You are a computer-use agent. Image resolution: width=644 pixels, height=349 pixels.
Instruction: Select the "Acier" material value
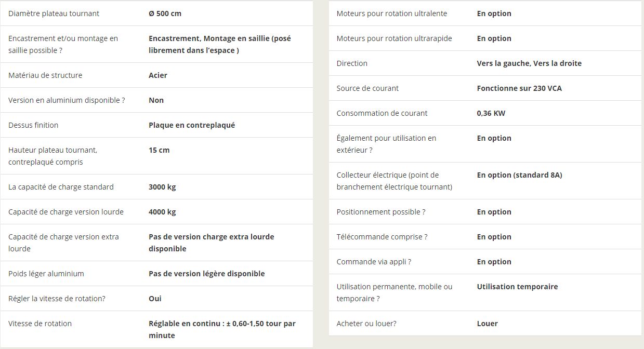coord(158,75)
